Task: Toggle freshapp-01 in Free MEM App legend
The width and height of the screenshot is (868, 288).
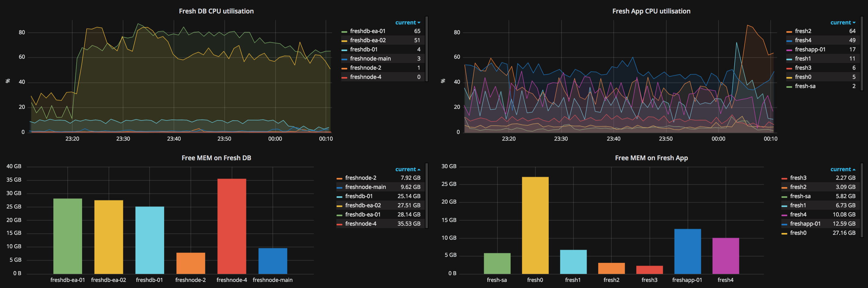Action: pos(805,223)
